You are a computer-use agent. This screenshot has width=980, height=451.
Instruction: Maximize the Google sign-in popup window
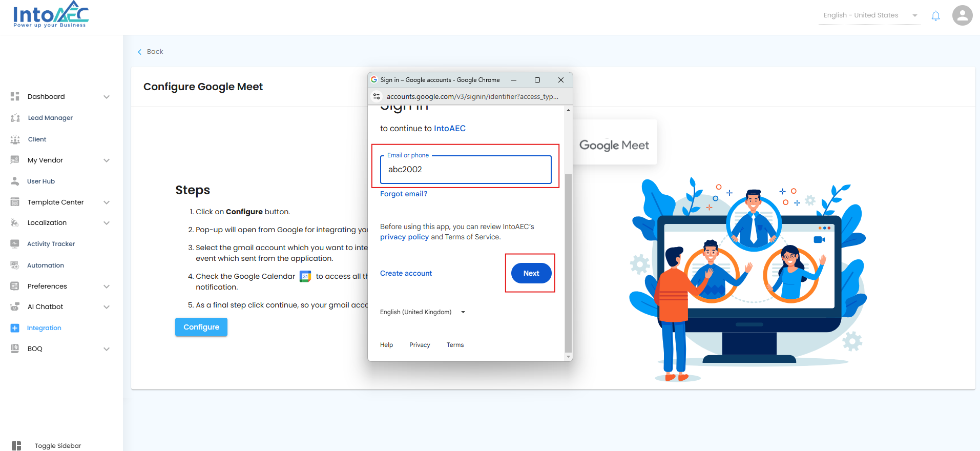click(x=537, y=80)
